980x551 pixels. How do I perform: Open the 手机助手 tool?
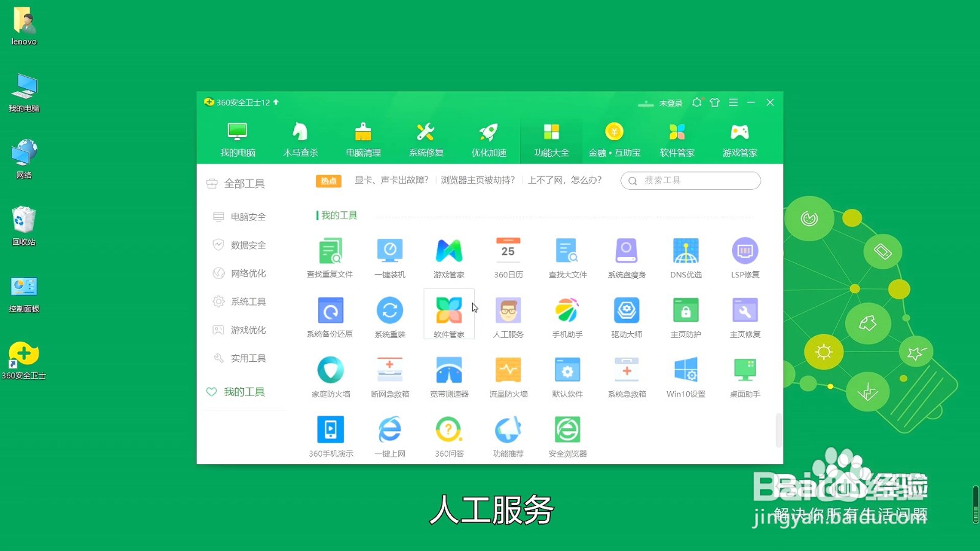[568, 317]
